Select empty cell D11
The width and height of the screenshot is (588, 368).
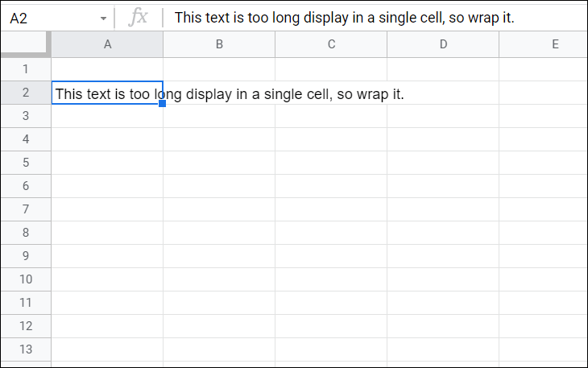click(x=443, y=303)
